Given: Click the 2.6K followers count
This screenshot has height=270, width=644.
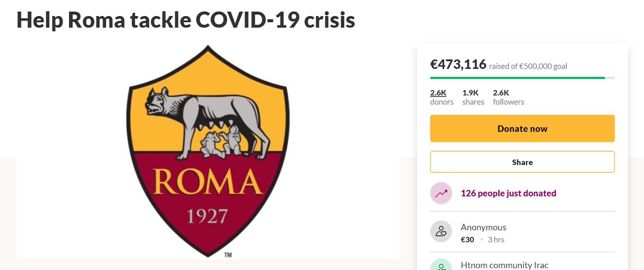Looking at the screenshot, I should (508, 97).
